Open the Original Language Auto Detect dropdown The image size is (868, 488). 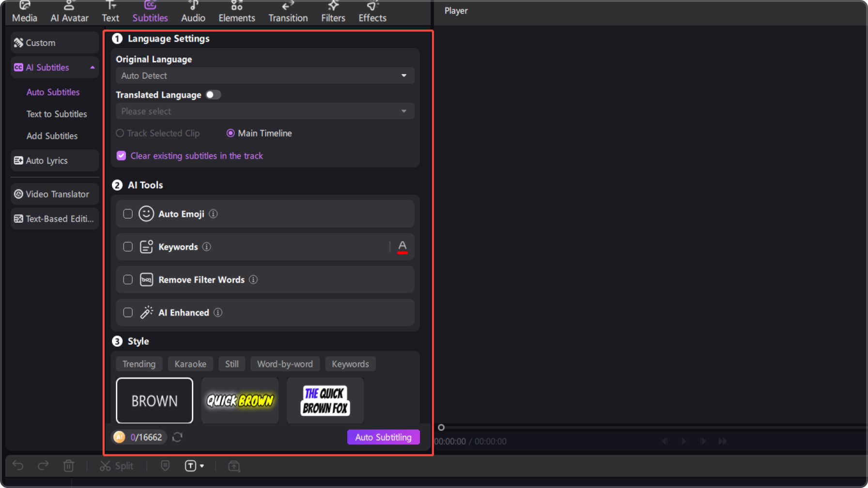[265, 76]
